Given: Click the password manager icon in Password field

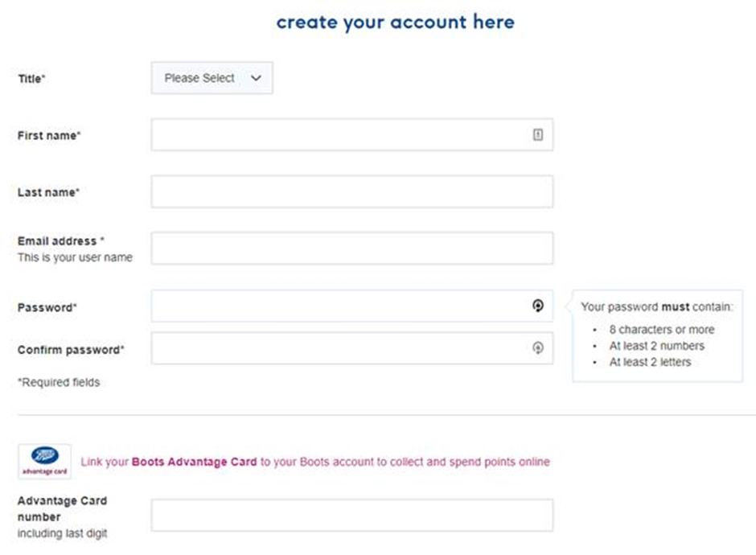Looking at the screenshot, I should pos(537,306).
